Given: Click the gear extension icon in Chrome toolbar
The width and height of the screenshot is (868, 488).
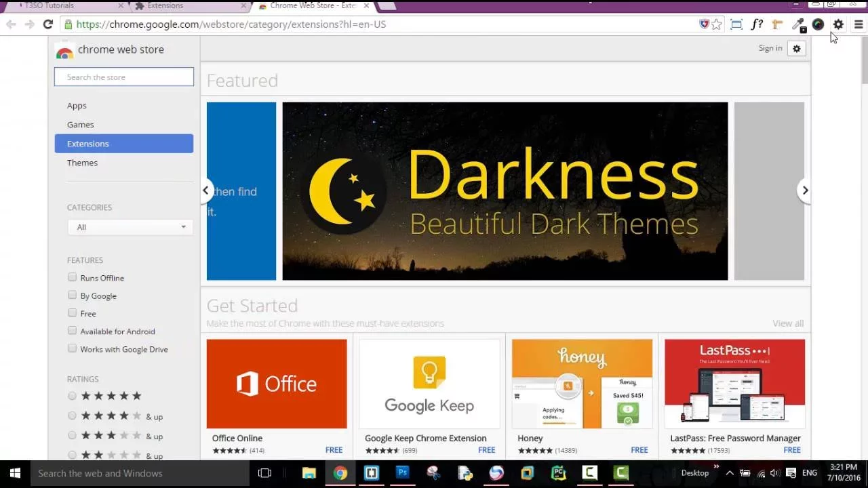Looking at the screenshot, I should [x=839, y=24].
